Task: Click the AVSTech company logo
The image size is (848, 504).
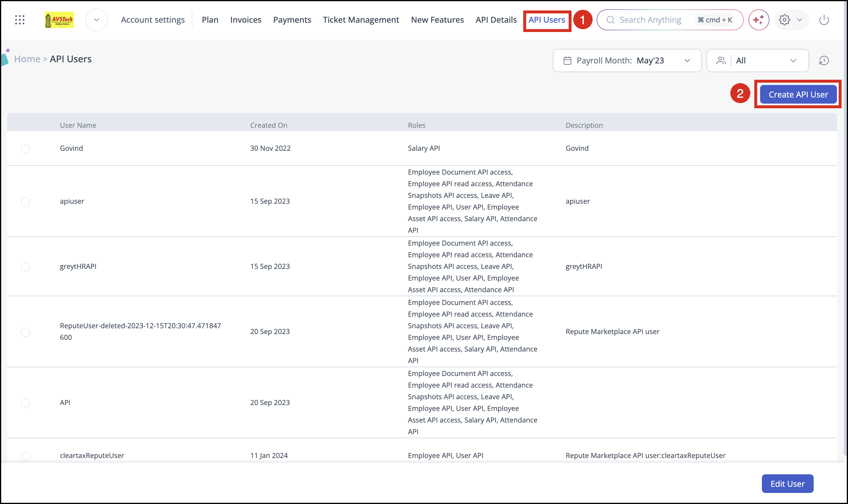Action: [59, 20]
